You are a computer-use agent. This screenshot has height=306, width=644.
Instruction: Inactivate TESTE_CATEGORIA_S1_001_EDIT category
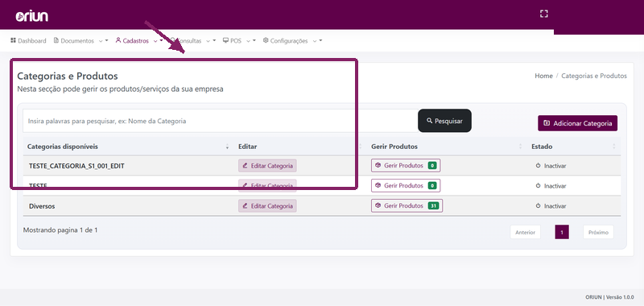(551, 166)
